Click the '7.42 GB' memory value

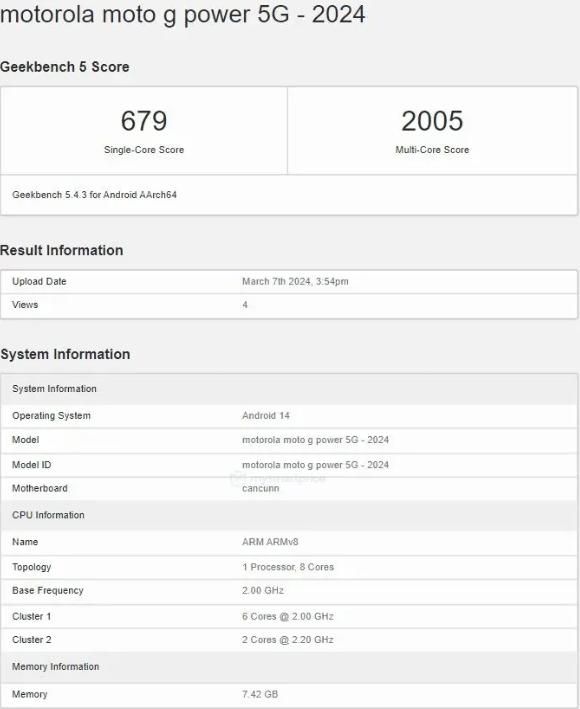[x=260, y=694]
